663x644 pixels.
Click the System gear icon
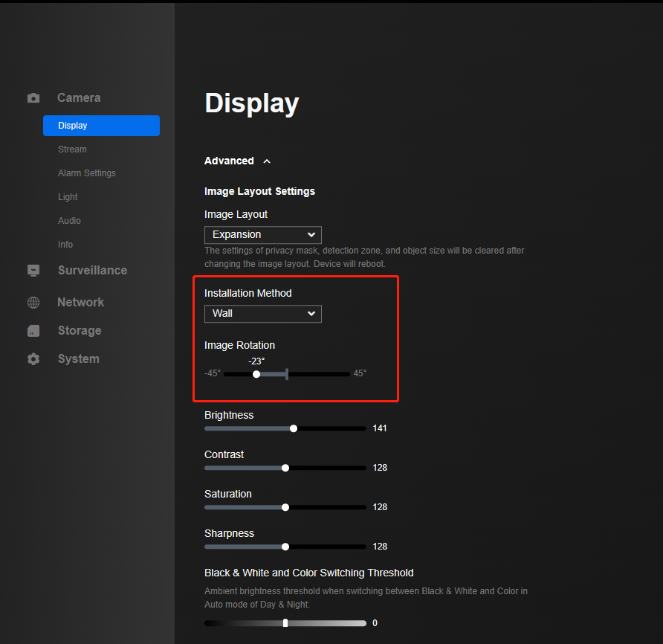coord(33,359)
